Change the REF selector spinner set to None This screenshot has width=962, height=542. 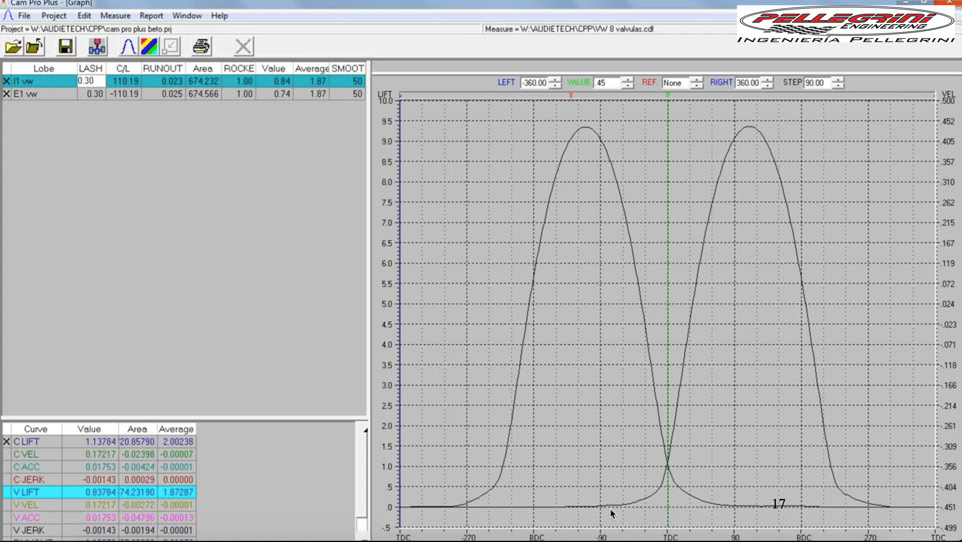696,83
